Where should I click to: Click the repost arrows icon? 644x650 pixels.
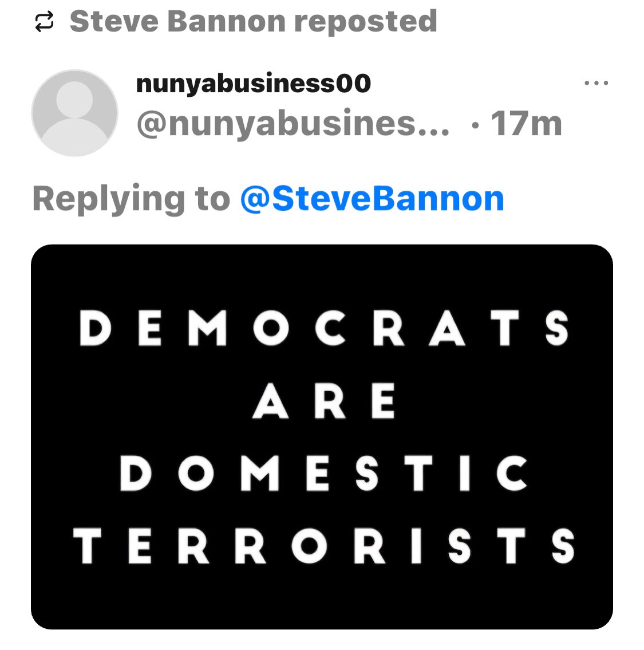pos(44,22)
